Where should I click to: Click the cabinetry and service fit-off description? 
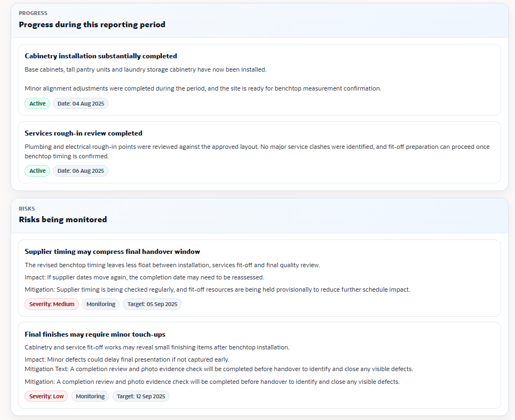point(157,347)
